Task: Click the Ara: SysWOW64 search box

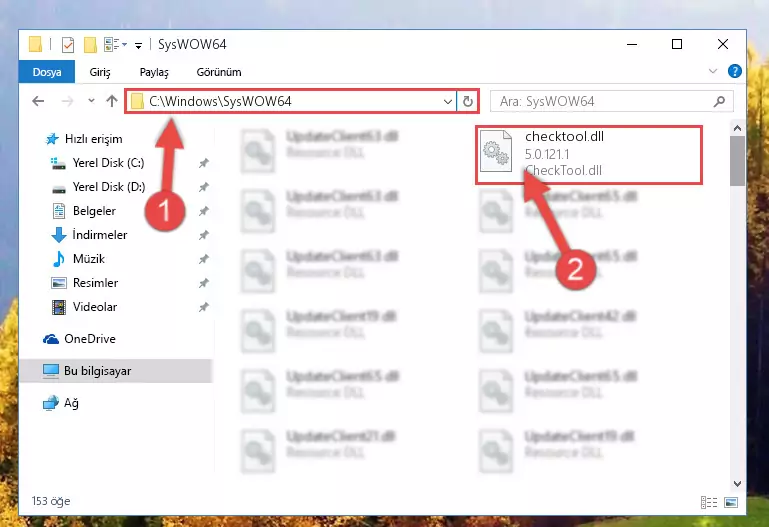Action: tap(611, 101)
